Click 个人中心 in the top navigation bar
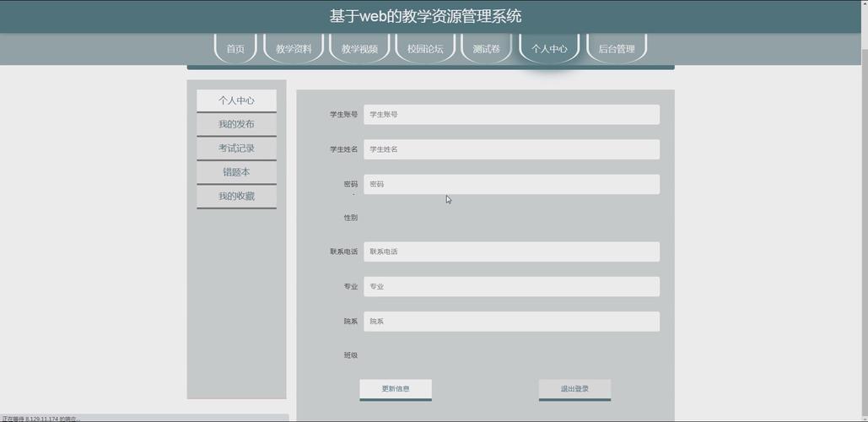 click(x=549, y=49)
